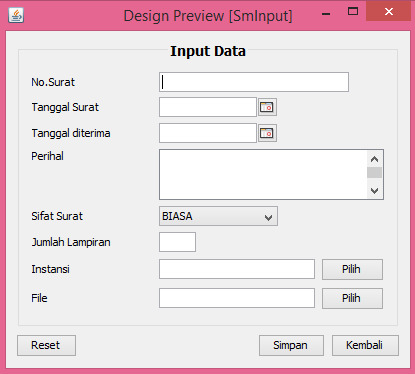The height and width of the screenshot is (374, 415).
Task: Go back with the Kembali button
Action: (365, 345)
